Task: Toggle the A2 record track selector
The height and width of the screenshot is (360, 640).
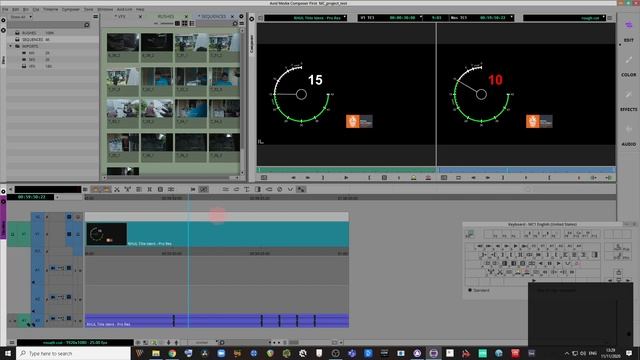Action: [38, 299]
